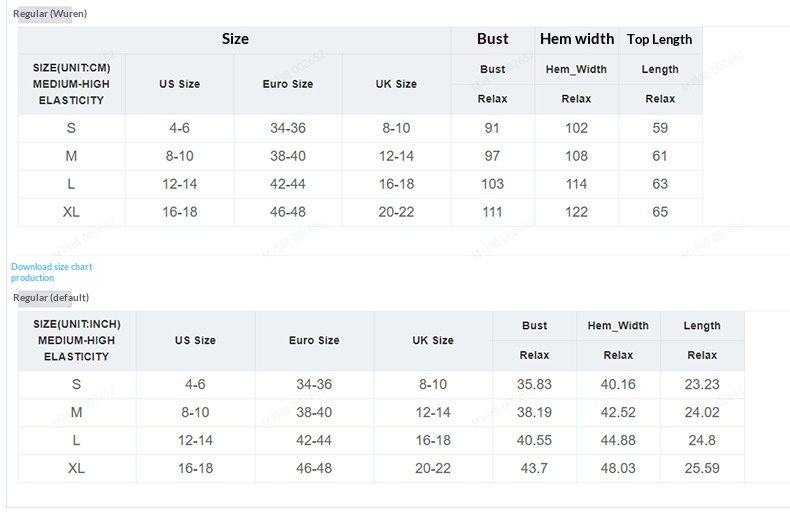Click the bold "Size" header in the top table

tap(235, 39)
